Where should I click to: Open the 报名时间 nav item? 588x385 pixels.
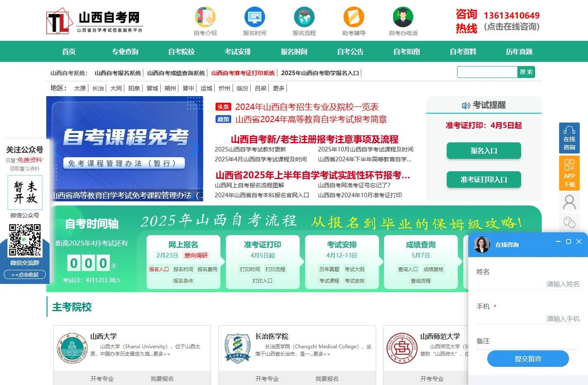(x=294, y=52)
